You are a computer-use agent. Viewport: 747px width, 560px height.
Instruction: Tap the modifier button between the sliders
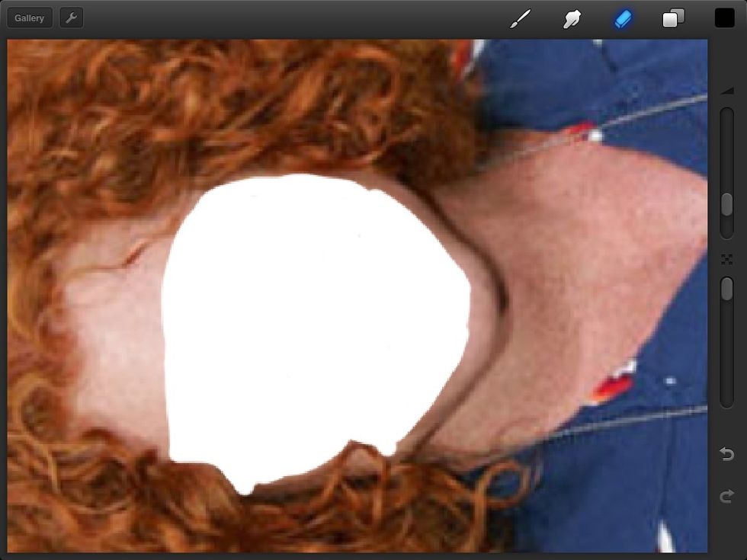click(x=726, y=260)
